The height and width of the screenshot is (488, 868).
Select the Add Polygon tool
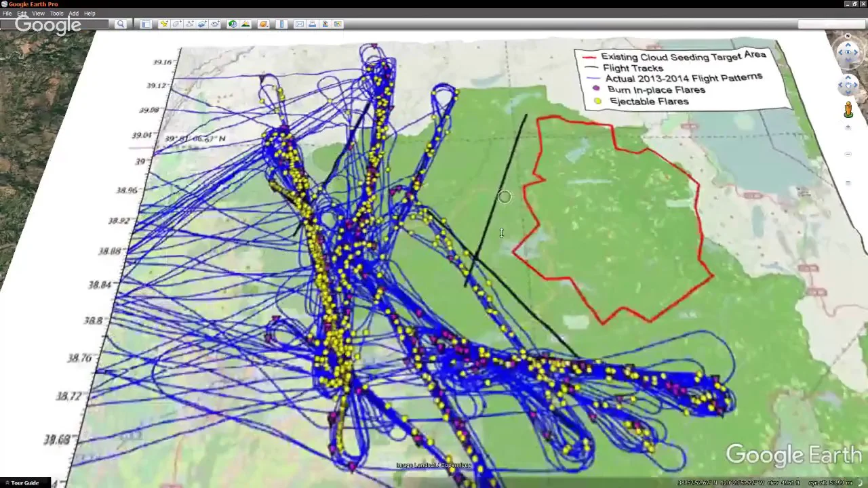click(176, 24)
